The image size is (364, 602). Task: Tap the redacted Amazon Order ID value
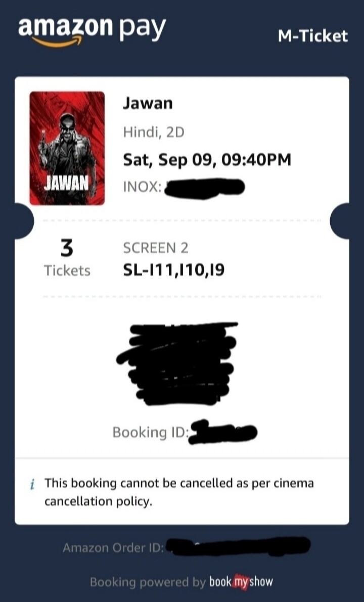[x=239, y=547]
